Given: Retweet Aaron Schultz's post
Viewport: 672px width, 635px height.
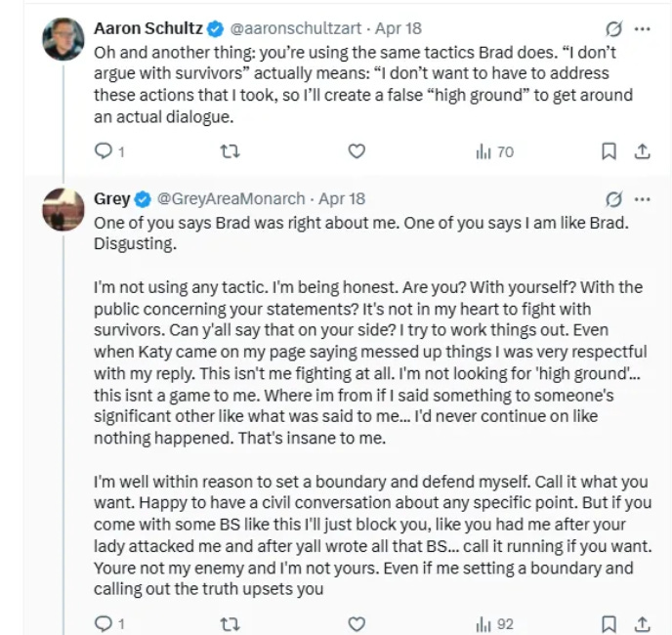Looking at the screenshot, I should 230,151.
